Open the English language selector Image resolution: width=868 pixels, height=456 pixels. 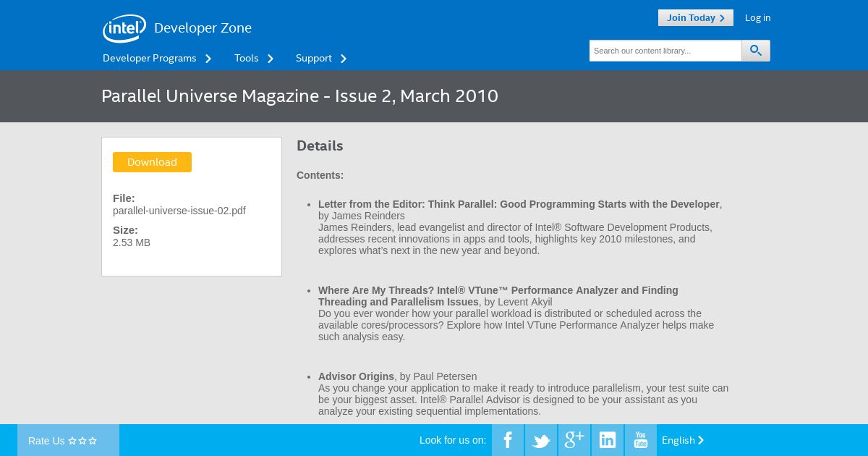coord(683,440)
